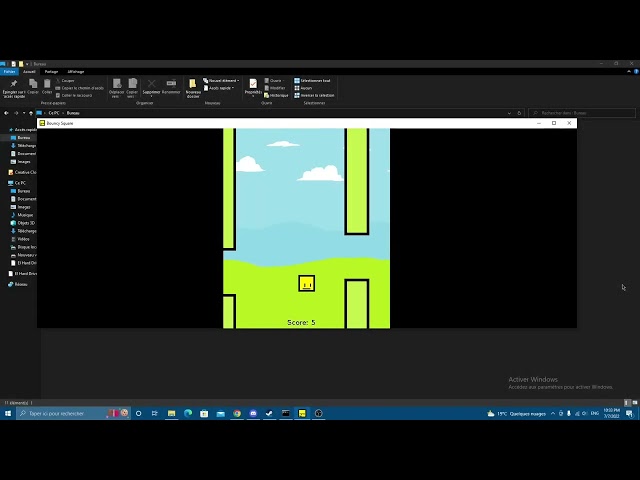Screen dimensions: 640x480
Task: Click the Historique command
Action: pos(276,95)
